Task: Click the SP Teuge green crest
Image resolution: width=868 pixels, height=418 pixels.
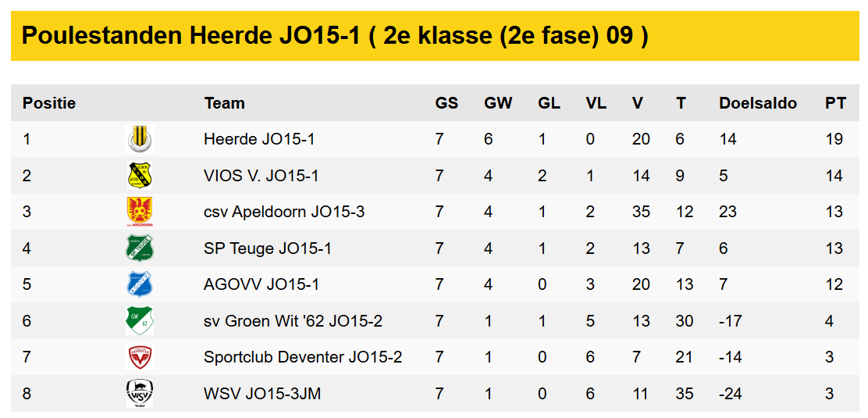Action: click(140, 248)
